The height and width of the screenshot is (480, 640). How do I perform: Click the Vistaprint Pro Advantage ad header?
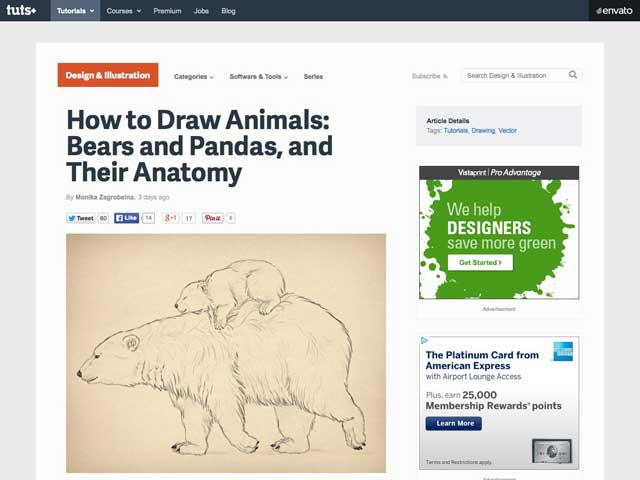pos(499,173)
